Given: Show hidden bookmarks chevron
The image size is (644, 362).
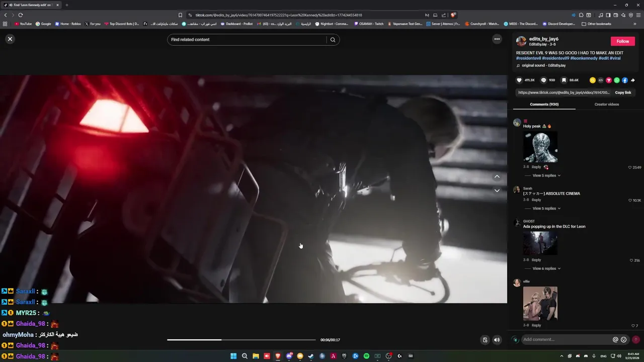Looking at the screenshot, I should coord(635,24).
